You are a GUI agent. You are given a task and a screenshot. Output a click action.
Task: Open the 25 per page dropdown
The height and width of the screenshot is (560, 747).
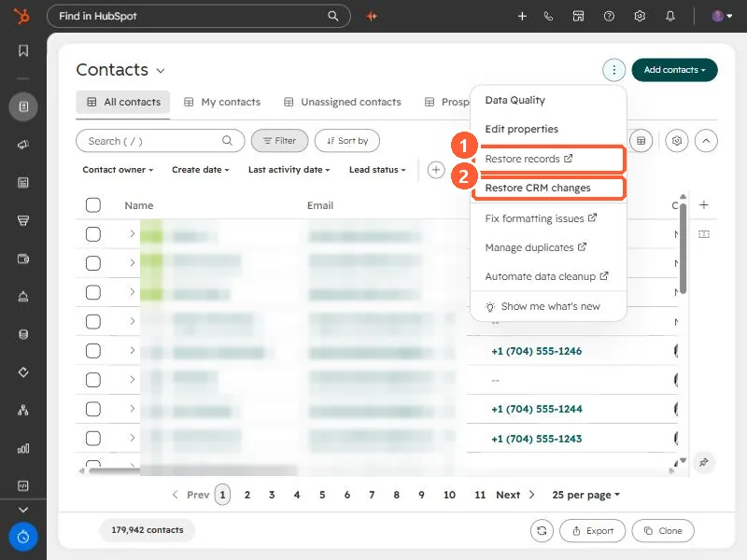coord(586,495)
